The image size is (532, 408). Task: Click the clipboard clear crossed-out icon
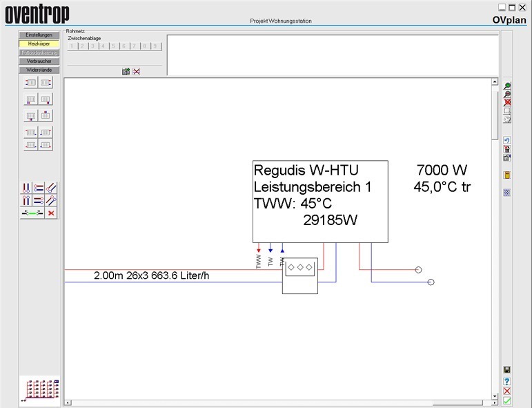[137, 71]
